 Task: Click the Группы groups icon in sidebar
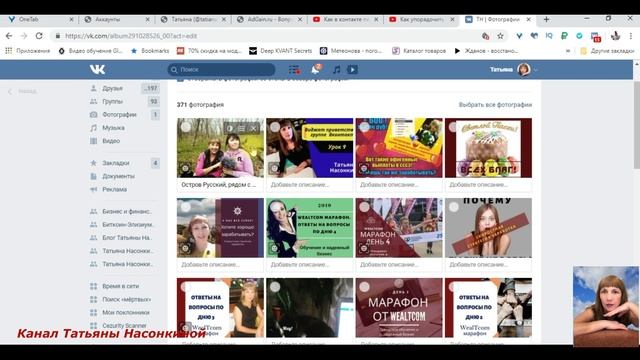coord(93,101)
